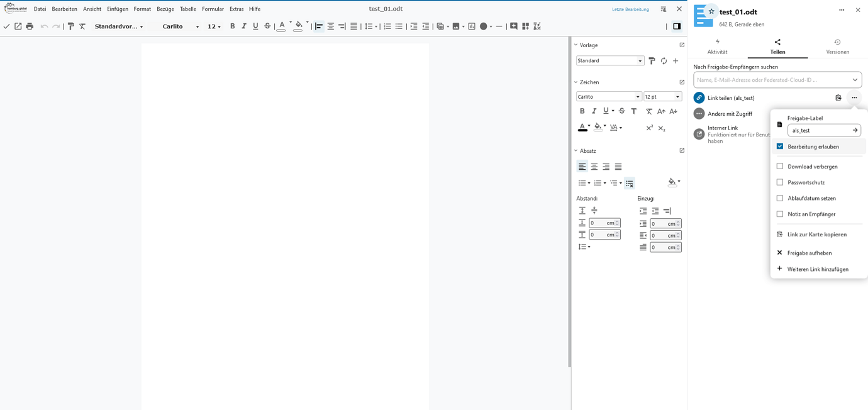Open the Einfügen menu

[x=118, y=9]
